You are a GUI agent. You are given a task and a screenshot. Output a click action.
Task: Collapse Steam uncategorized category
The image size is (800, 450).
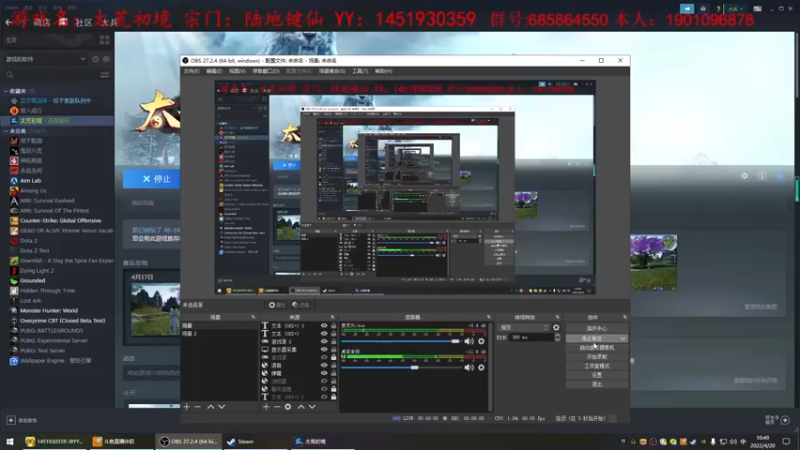(x=6, y=131)
